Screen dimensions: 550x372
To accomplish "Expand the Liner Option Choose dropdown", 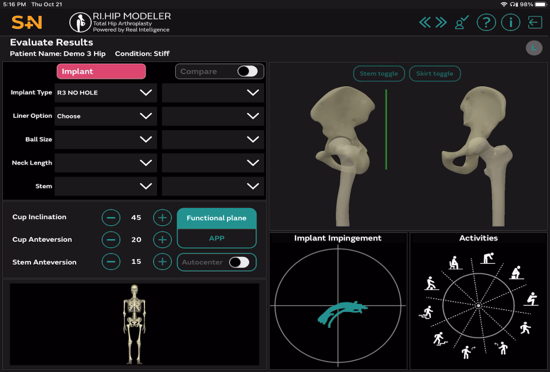I will point(106,116).
